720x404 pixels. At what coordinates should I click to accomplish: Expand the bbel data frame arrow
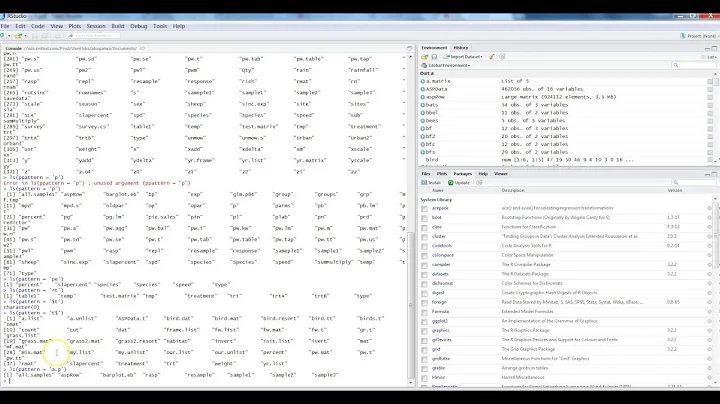coord(422,112)
